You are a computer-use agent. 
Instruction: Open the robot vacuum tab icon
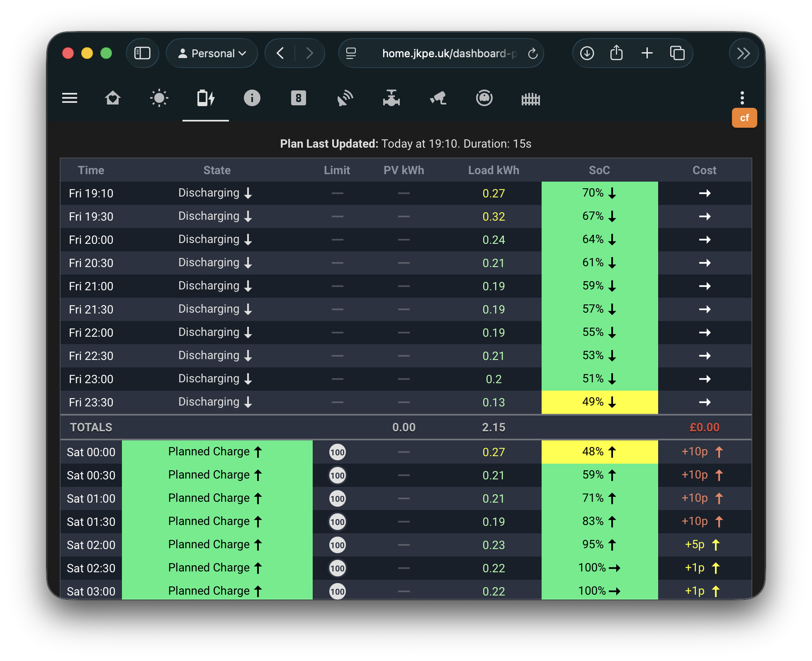(484, 99)
